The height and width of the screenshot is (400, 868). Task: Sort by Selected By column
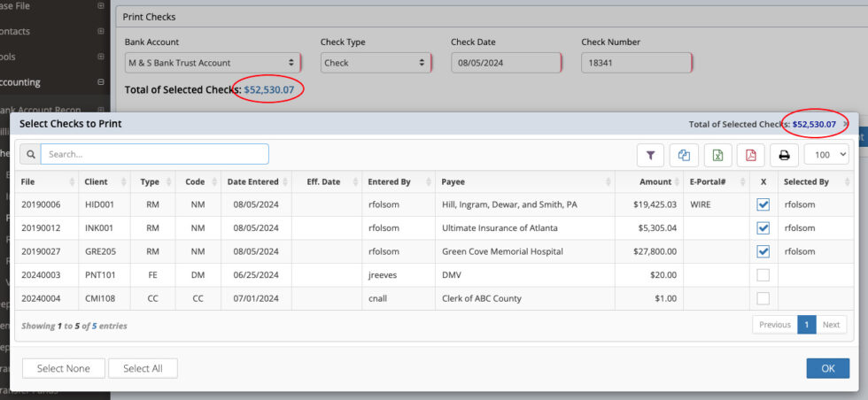[816, 182]
